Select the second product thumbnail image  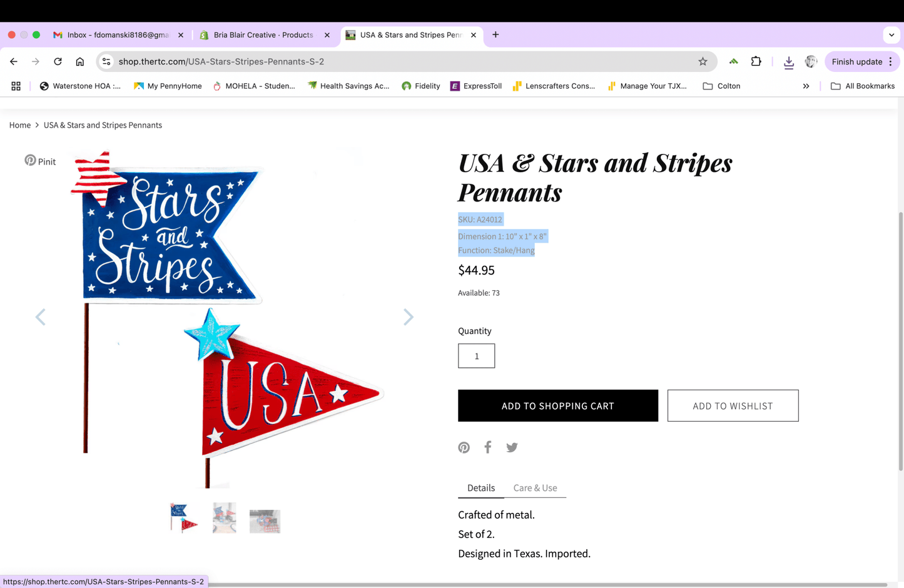tap(224, 517)
